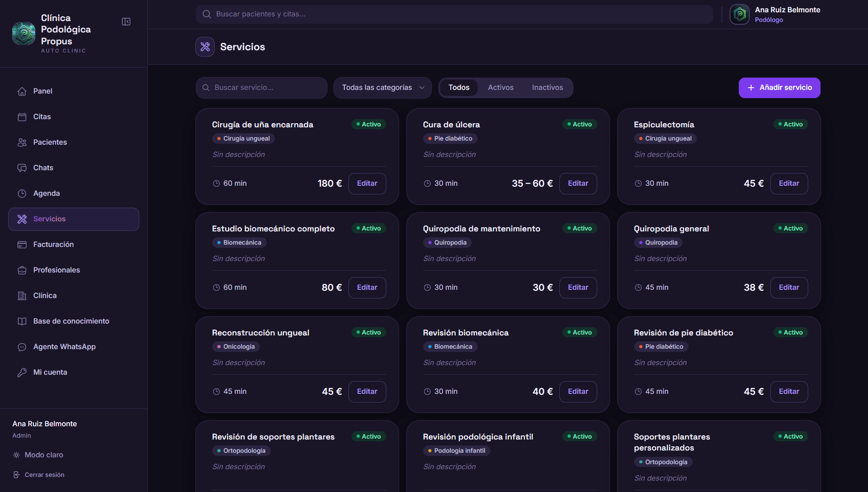Select the Activos filter tab
This screenshot has height=492, width=868.
pos(500,88)
